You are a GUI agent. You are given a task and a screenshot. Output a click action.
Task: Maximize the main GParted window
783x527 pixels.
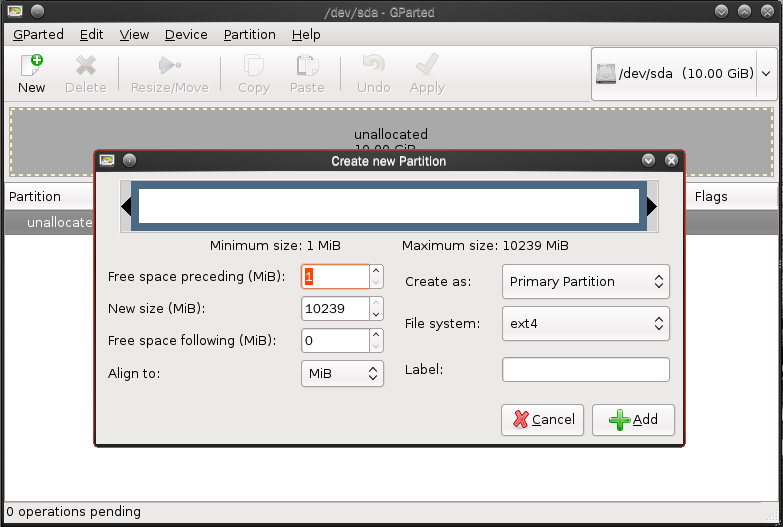[744, 11]
